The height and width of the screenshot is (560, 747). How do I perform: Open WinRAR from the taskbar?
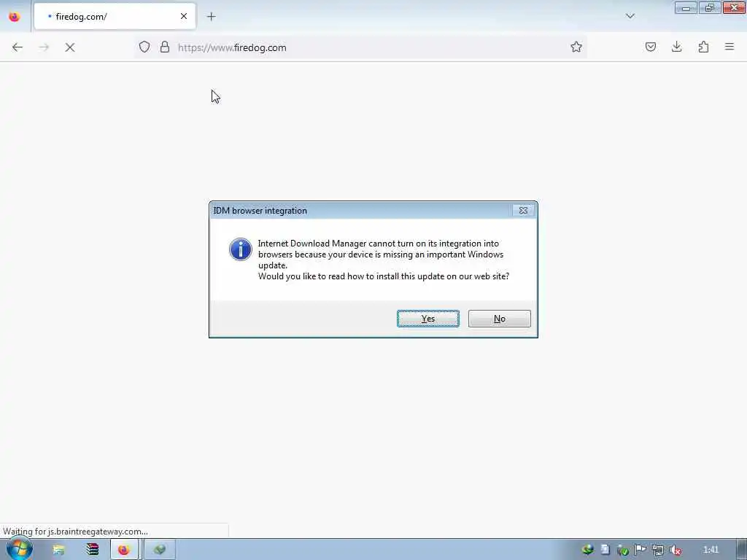(x=93, y=550)
